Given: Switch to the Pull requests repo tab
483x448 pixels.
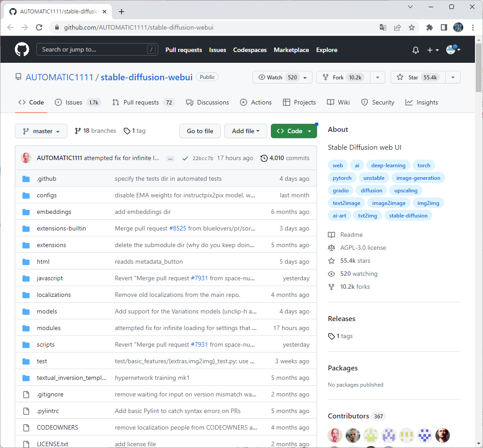Looking at the screenshot, I should (x=144, y=103).
